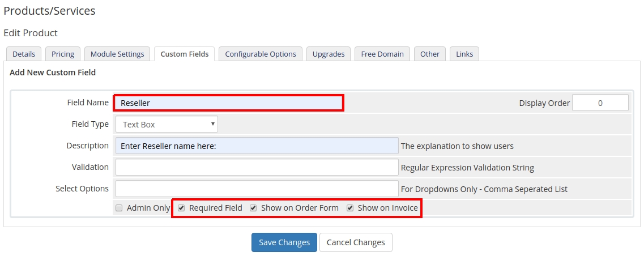644x256 pixels.
Task: Switch to Free Domain tab
Action: tap(382, 54)
